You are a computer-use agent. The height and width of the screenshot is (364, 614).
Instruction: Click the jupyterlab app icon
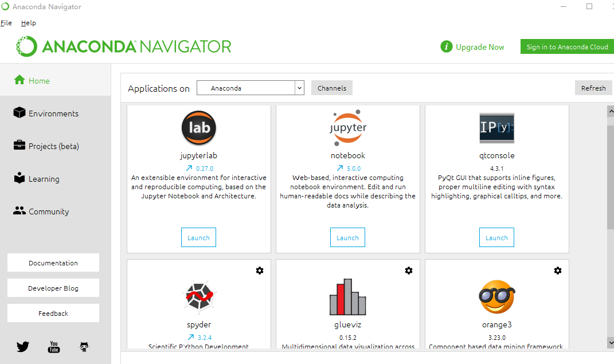click(199, 128)
